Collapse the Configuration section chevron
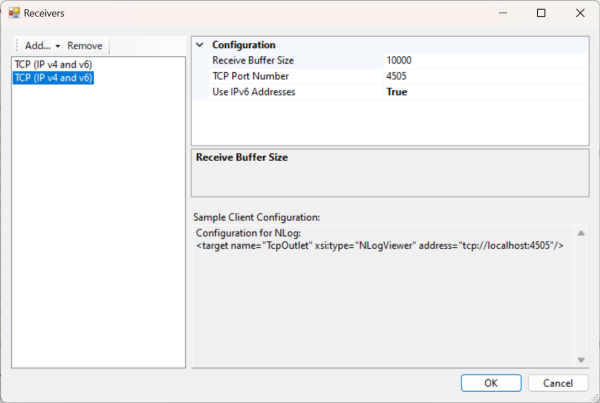600x403 pixels. [x=200, y=45]
